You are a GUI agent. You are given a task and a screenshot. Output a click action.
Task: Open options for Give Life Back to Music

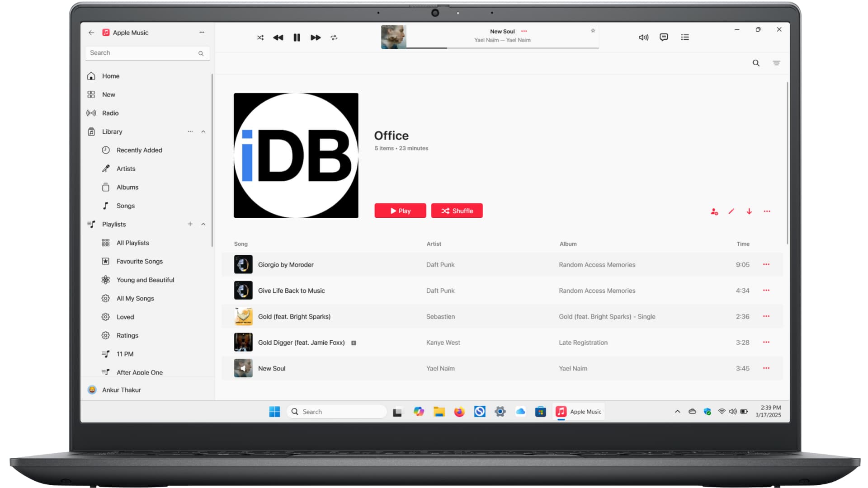pyautogui.click(x=766, y=291)
